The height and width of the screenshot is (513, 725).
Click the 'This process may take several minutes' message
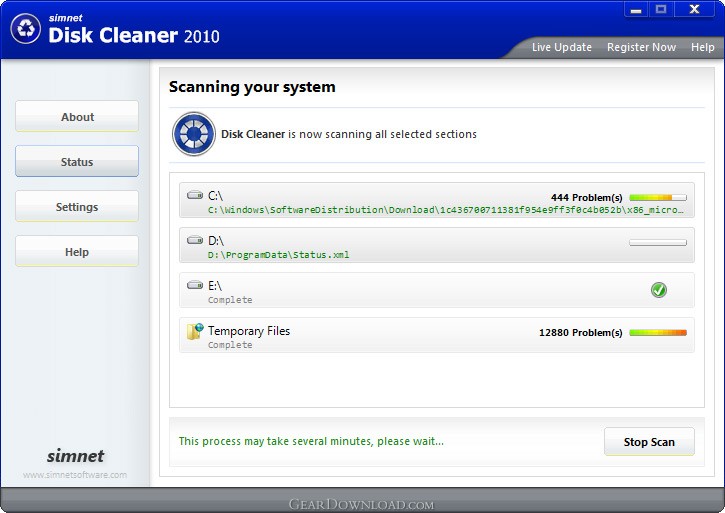[x=311, y=441]
